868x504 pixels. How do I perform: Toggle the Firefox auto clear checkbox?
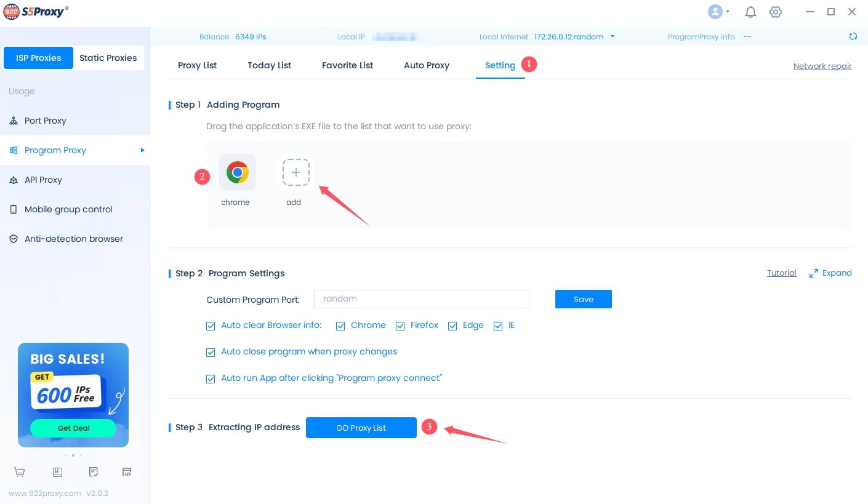(x=400, y=326)
